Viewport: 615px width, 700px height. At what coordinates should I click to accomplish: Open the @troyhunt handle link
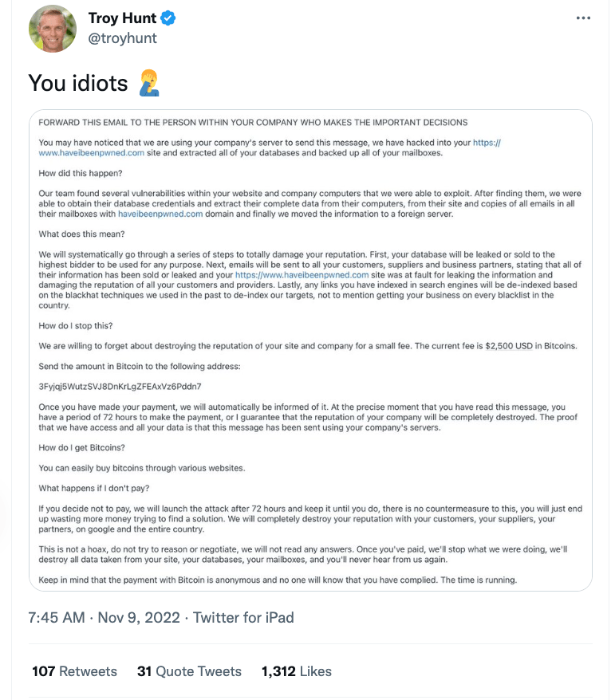(122, 37)
